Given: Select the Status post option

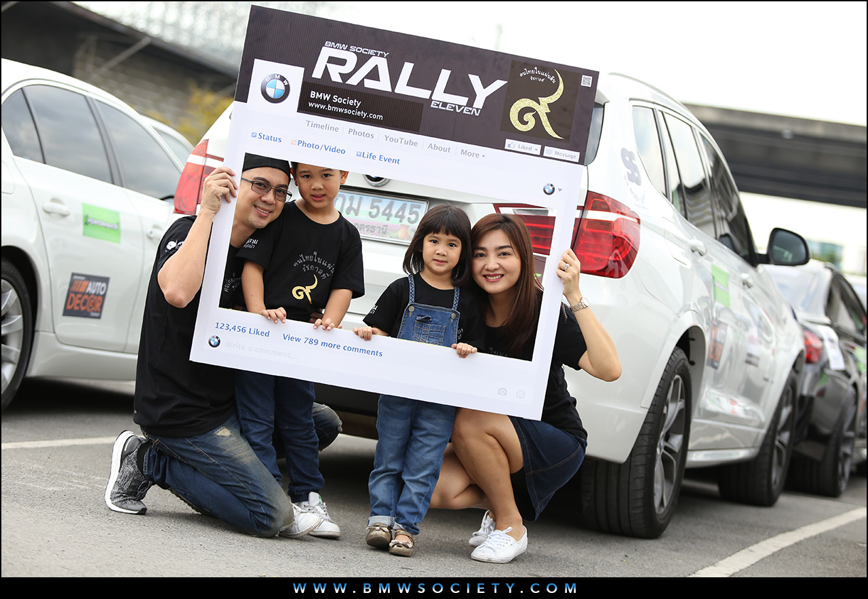Looking at the screenshot, I should [266, 138].
